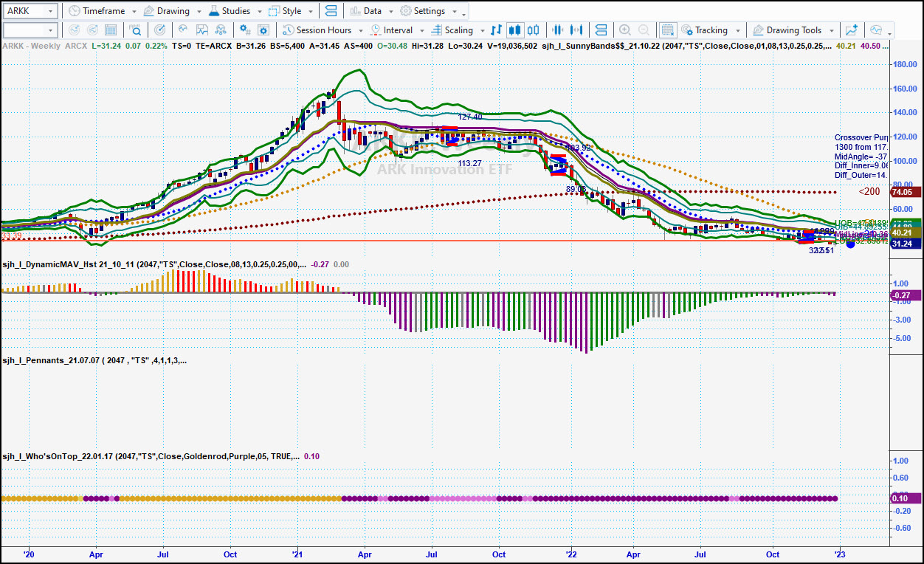Click the zoom in magnifier icon

coord(625,30)
